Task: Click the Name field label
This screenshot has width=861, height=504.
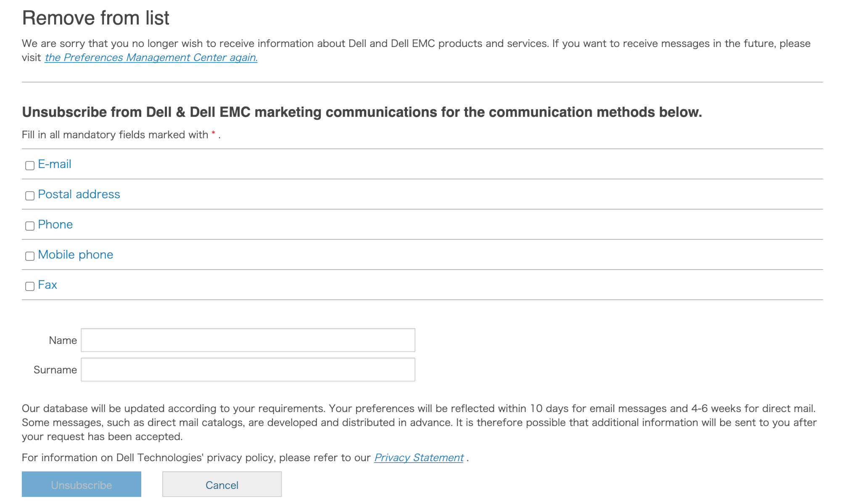Action: point(63,340)
